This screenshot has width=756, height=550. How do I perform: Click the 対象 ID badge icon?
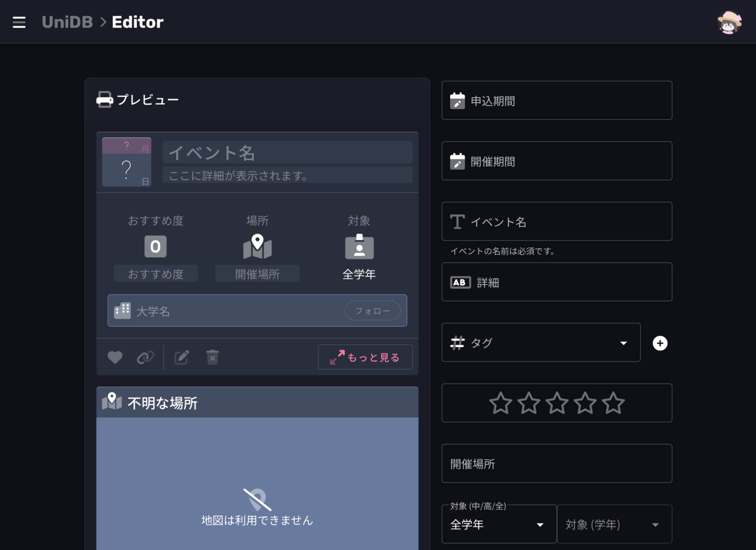(359, 246)
